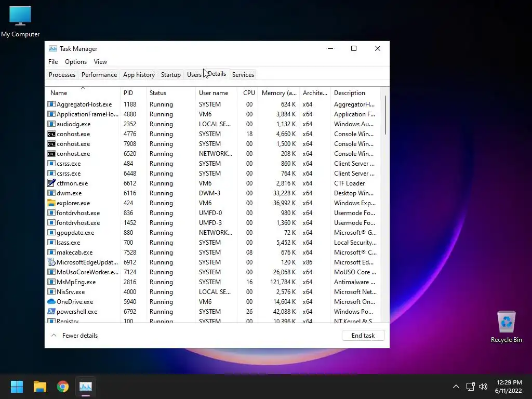Click the explorer.exe folder icon
Image resolution: width=532 pixels, height=399 pixels.
pos(51,203)
